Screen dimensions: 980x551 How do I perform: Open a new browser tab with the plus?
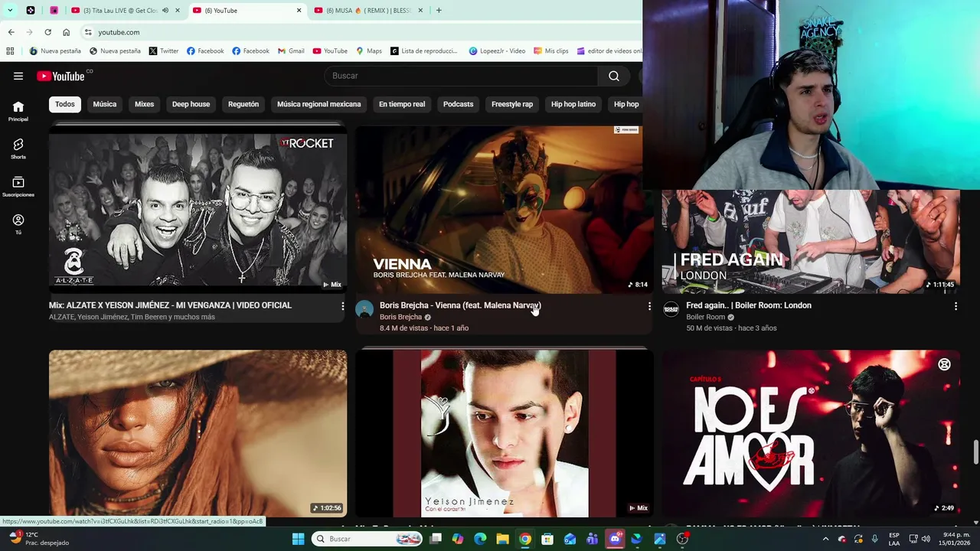[x=439, y=11]
